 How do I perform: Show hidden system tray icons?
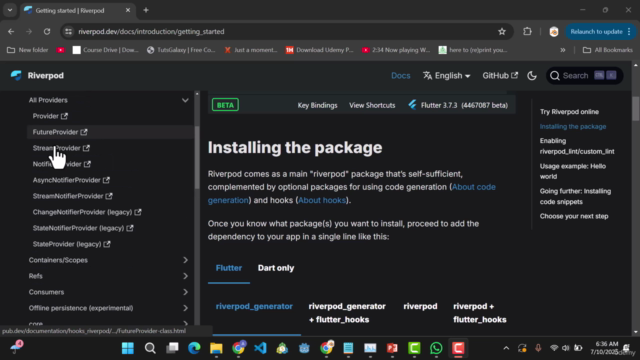(506, 348)
